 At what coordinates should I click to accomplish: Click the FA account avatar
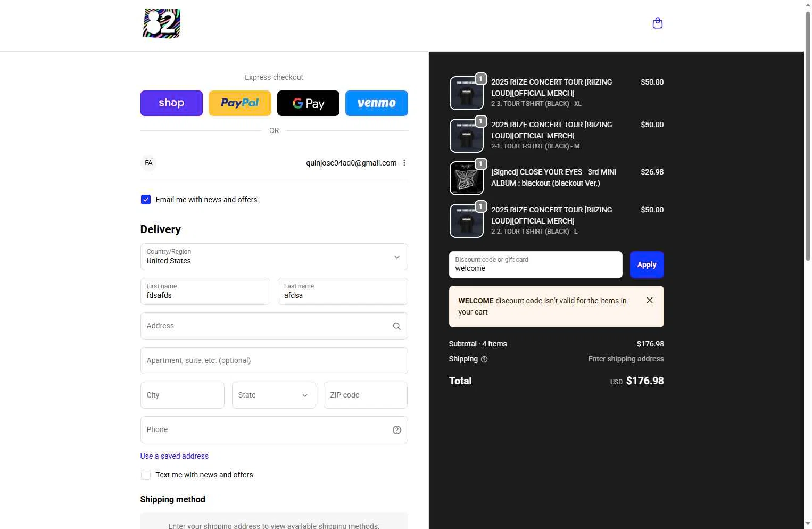click(148, 163)
